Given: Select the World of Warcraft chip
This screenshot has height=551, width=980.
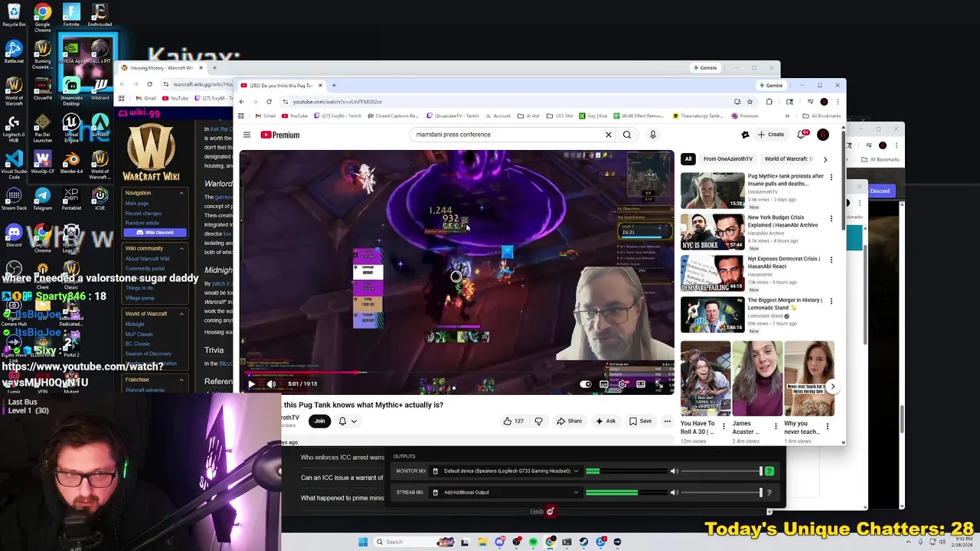Looking at the screenshot, I should pyautogui.click(x=789, y=159).
